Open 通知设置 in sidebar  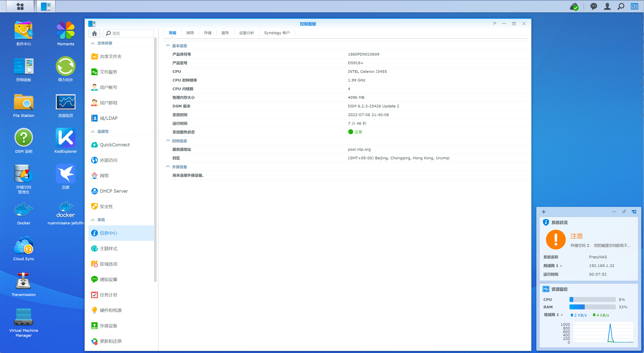tap(121, 280)
